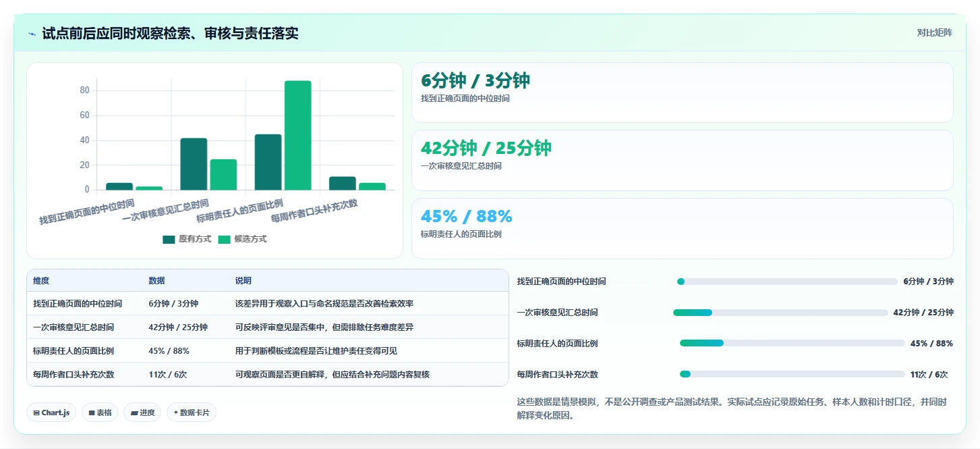Toggle the 原有方式 legend entry

187,239
